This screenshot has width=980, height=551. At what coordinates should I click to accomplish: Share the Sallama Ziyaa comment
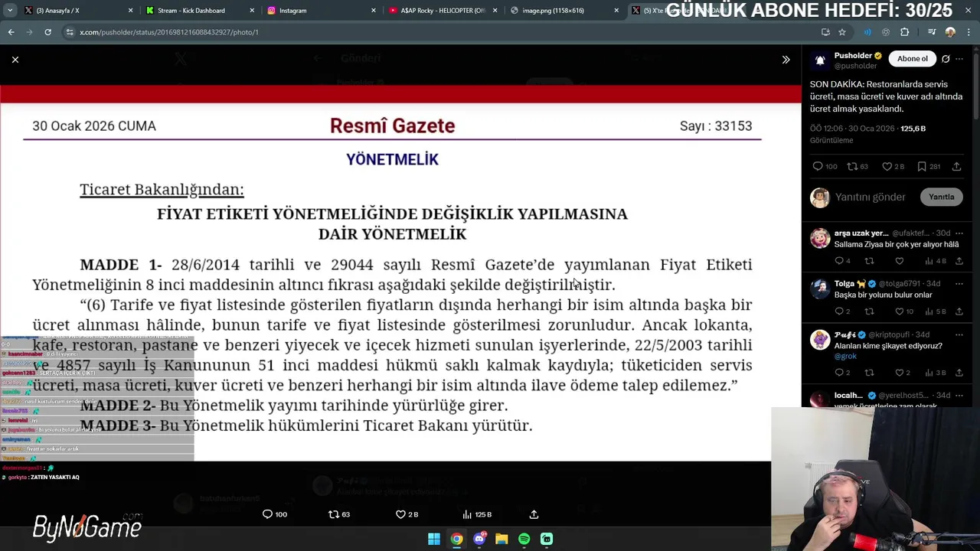pyautogui.click(x=959, y=261)
